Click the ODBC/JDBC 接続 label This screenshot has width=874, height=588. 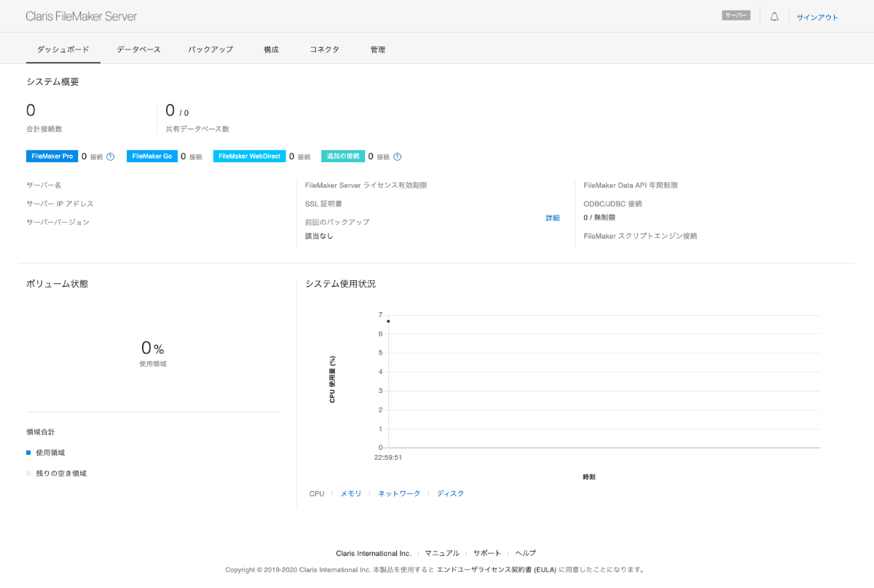pos(613,204)
